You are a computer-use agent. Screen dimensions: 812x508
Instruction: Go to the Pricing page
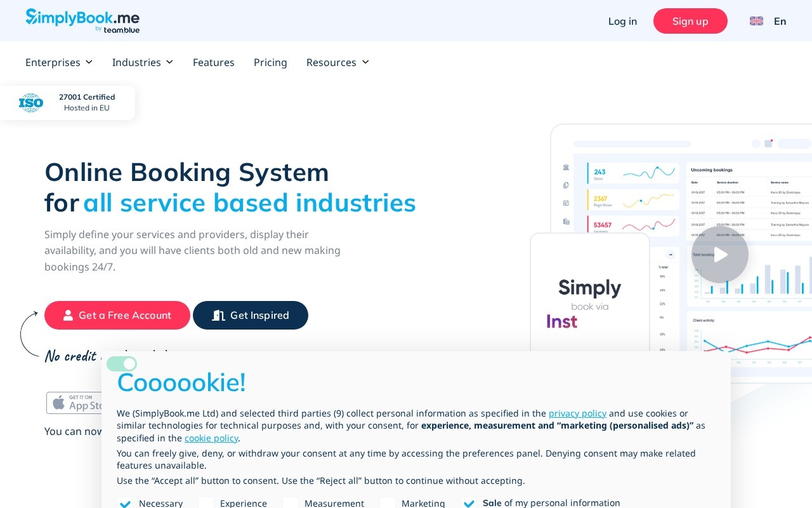270,62
